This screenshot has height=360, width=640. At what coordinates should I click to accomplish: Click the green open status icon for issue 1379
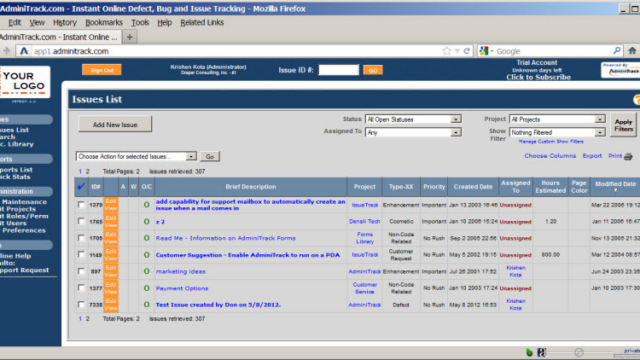(147, 204)
